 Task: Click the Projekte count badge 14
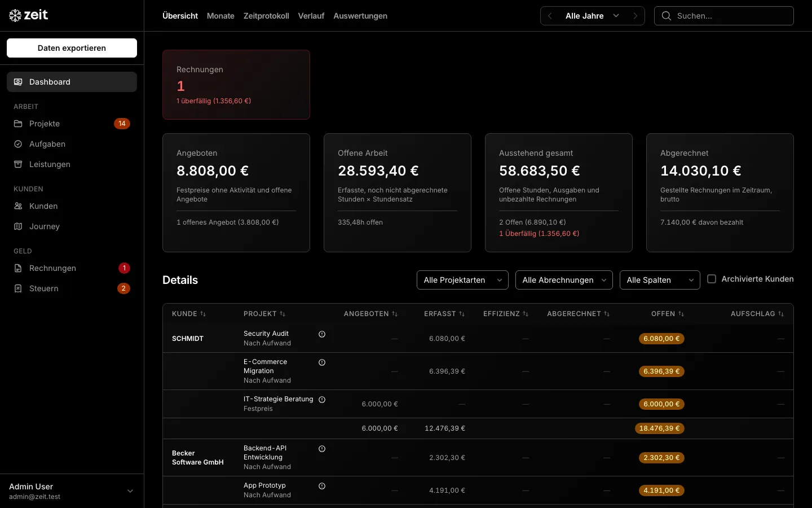pyautogui.click(x=122, y=124)
